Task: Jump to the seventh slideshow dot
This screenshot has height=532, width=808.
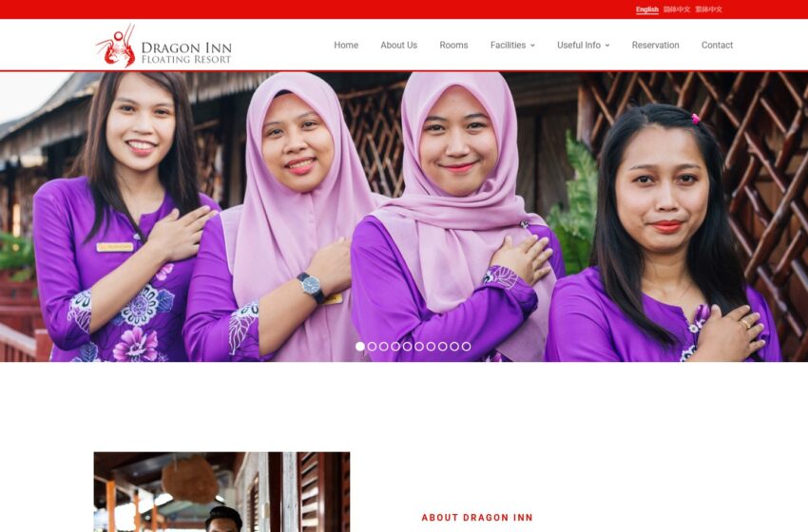Action: (x=431, y=347)
